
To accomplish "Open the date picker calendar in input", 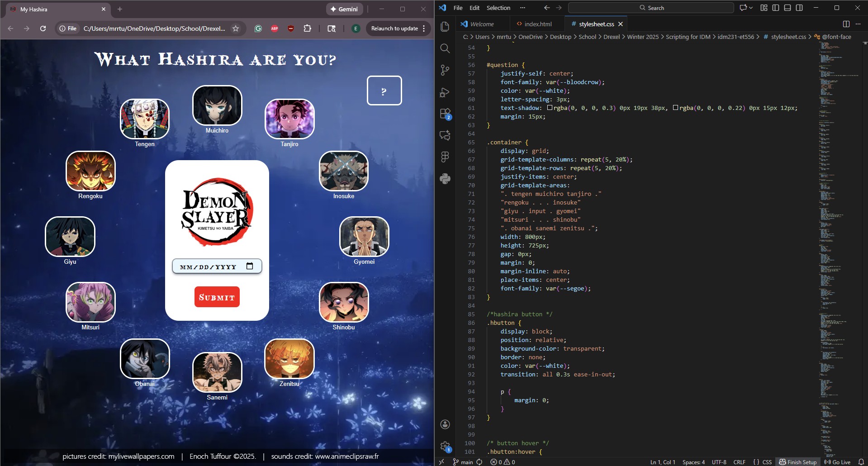I will pos(250,266).
